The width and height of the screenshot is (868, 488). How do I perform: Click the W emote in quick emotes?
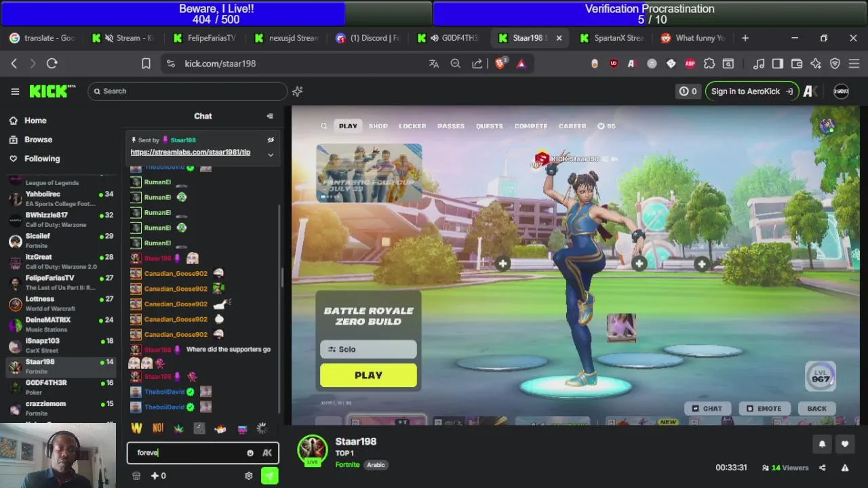point(137,428)
